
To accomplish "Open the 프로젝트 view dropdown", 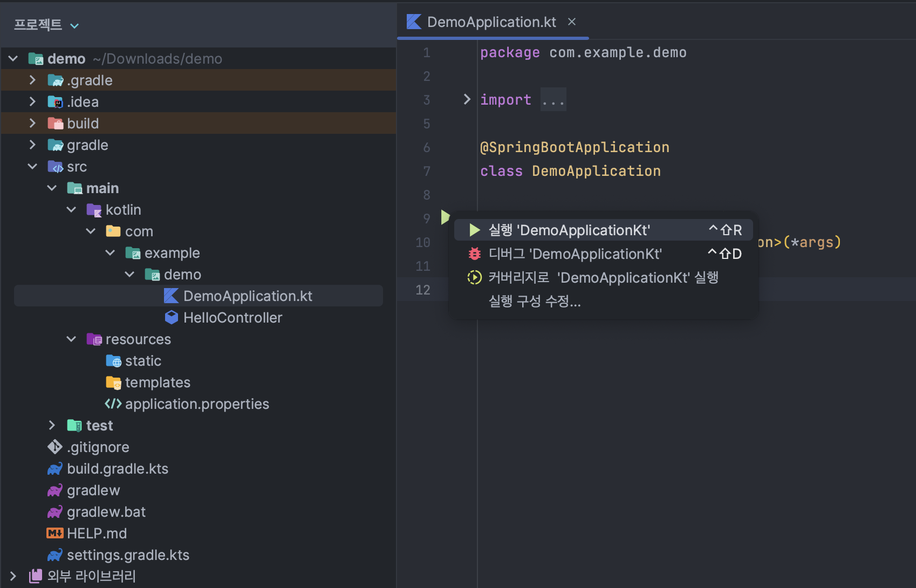I will pyautogui.click(x=74, y=26).
